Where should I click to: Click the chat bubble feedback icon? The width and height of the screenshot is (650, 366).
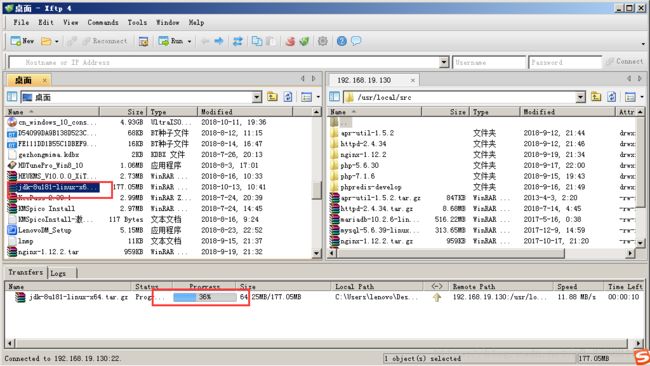pos(356,41)
